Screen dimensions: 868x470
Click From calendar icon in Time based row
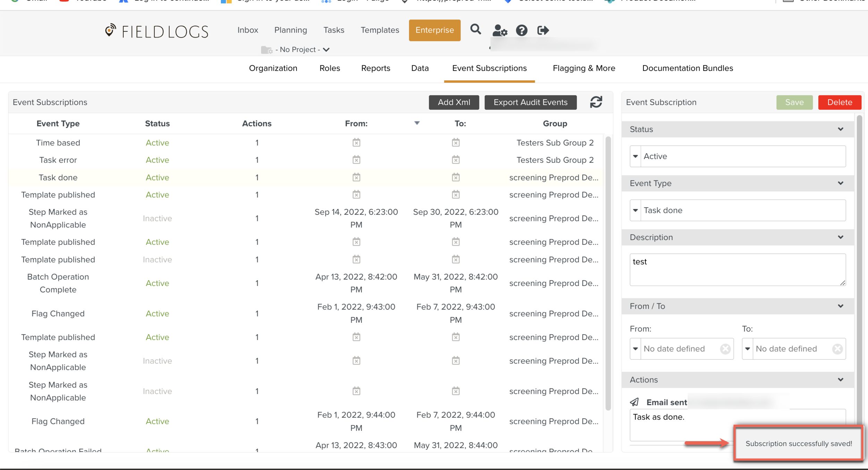pyautogui.click(x=356, y=142)
